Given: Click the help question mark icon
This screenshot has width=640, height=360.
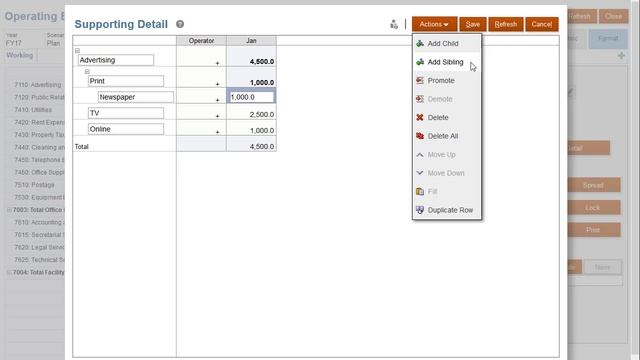Looking at the screenshot, I should point(180,24).
